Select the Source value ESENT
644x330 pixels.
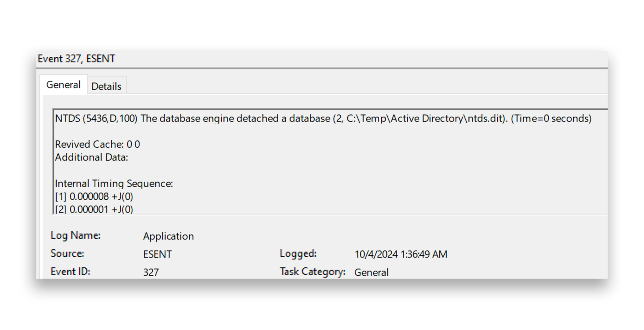(157, 254)
